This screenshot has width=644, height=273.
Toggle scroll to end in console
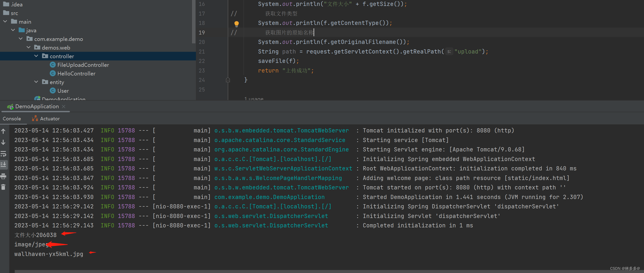click(x=3, y=165)
